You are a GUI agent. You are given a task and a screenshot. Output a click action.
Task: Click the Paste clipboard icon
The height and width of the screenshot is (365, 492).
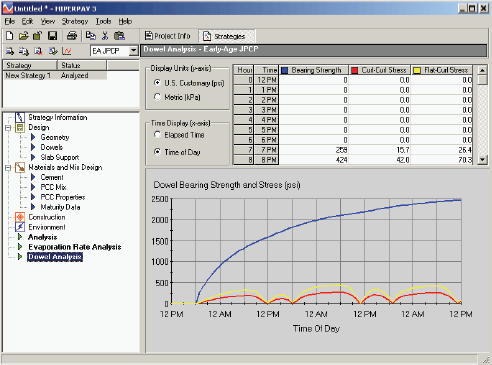coord(119,36)
